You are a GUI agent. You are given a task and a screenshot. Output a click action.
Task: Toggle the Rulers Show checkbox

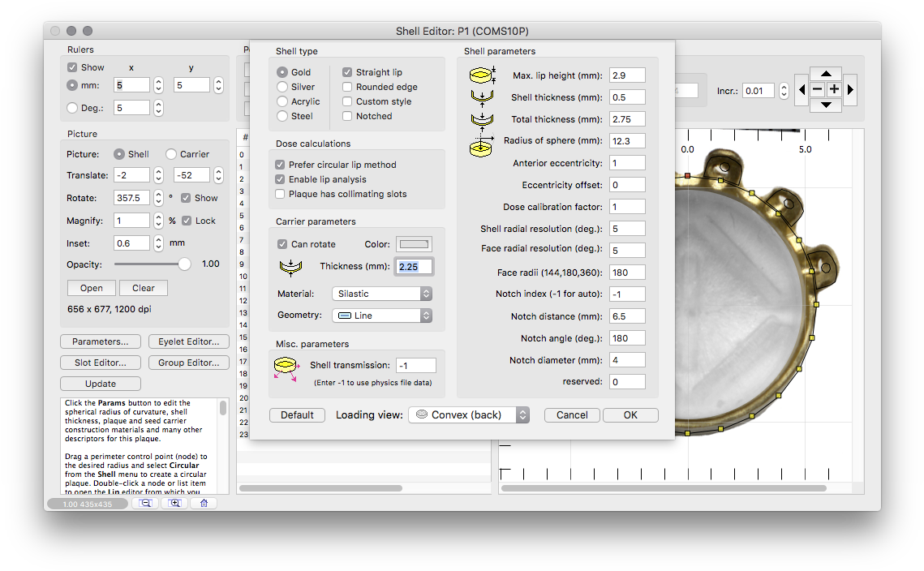click(x=72, y=67)
